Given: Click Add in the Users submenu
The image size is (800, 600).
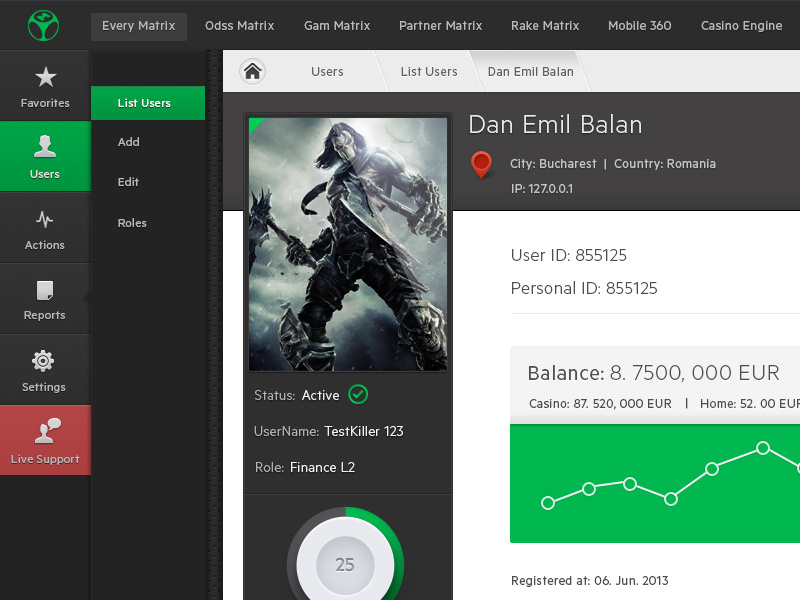Looking at the screenshot, I should click(128, 142).
